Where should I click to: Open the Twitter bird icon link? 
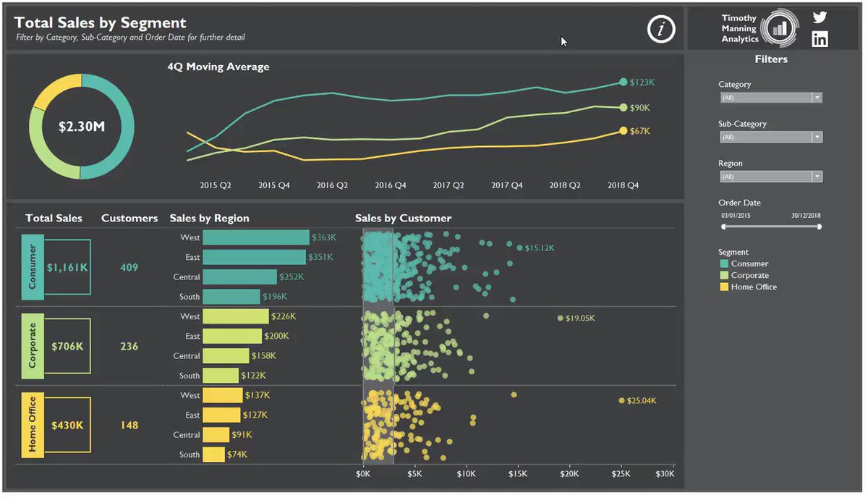pos(820,17)
